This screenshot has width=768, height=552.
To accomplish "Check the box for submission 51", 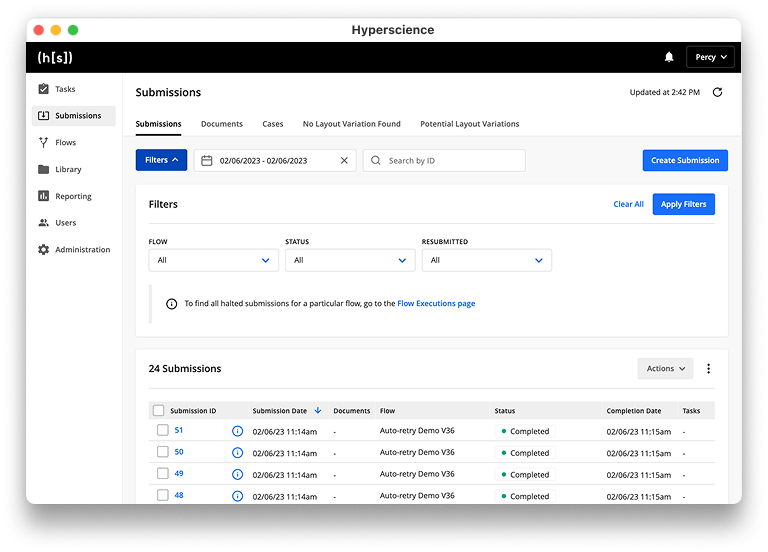I will tap(163, 430).
